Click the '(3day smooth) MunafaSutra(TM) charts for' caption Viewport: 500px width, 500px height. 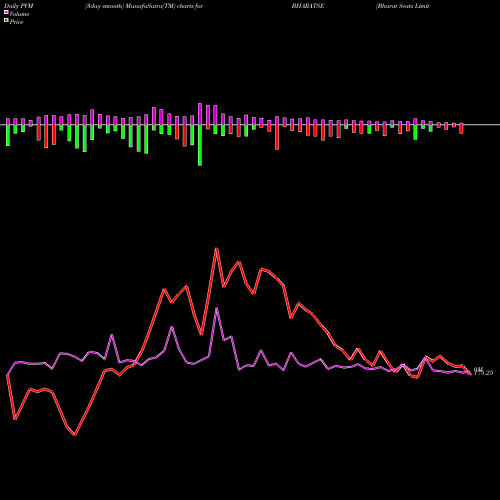pyautogui.click(x=144, y=6)
